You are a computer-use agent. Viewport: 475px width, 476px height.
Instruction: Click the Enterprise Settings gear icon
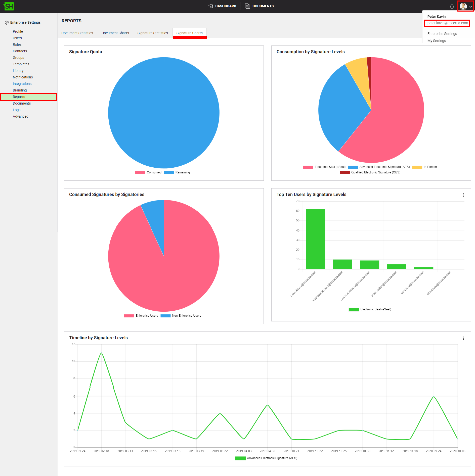[7, 23]
